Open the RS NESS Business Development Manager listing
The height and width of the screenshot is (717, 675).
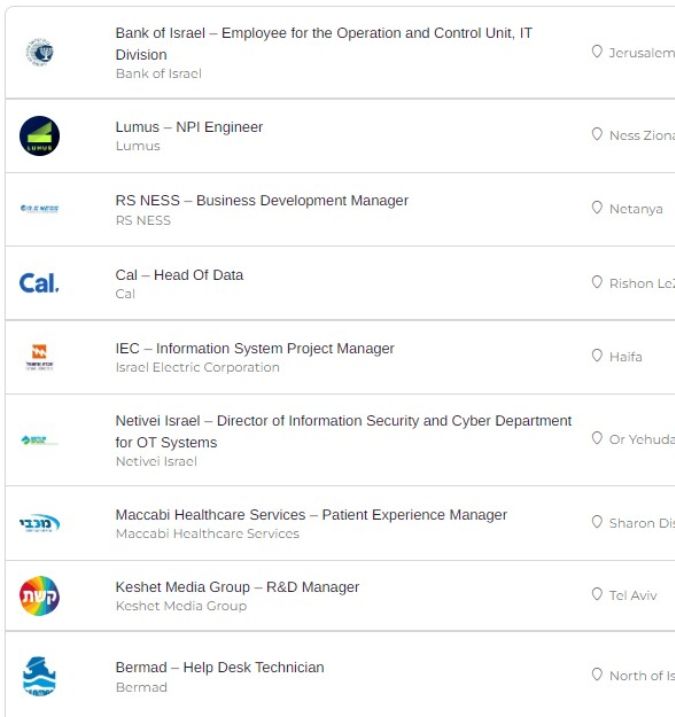(x=262, y=200)
